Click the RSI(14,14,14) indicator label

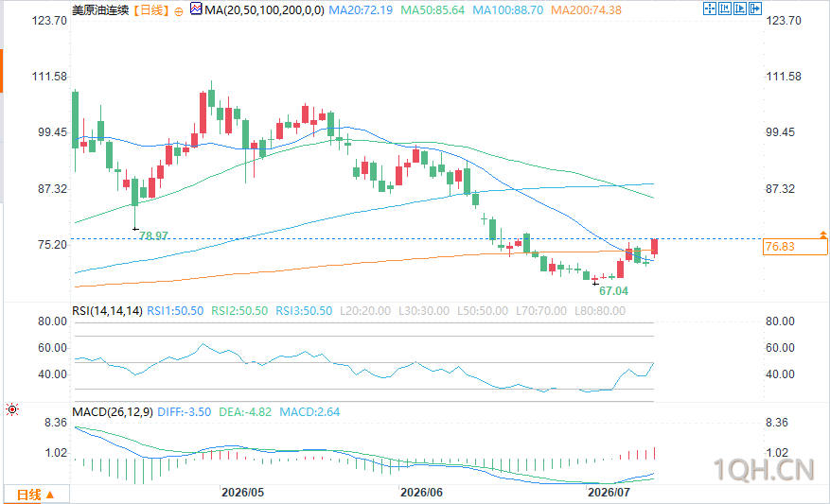[108, 311]
